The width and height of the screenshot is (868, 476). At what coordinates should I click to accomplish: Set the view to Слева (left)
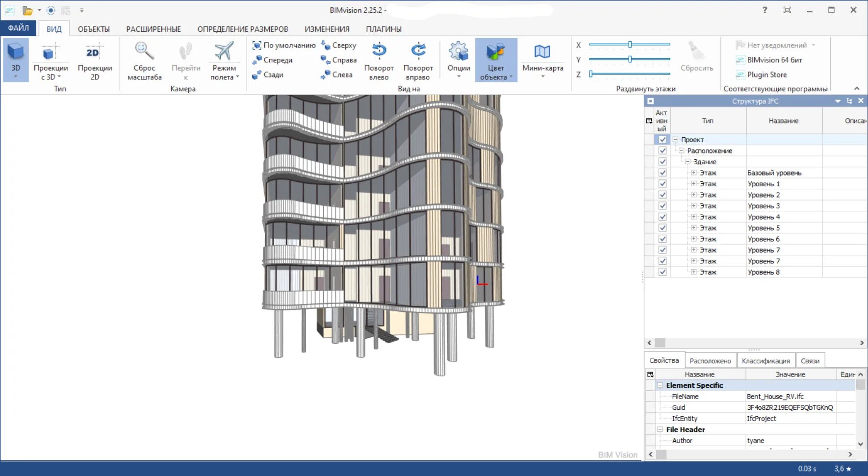[336, 75]
